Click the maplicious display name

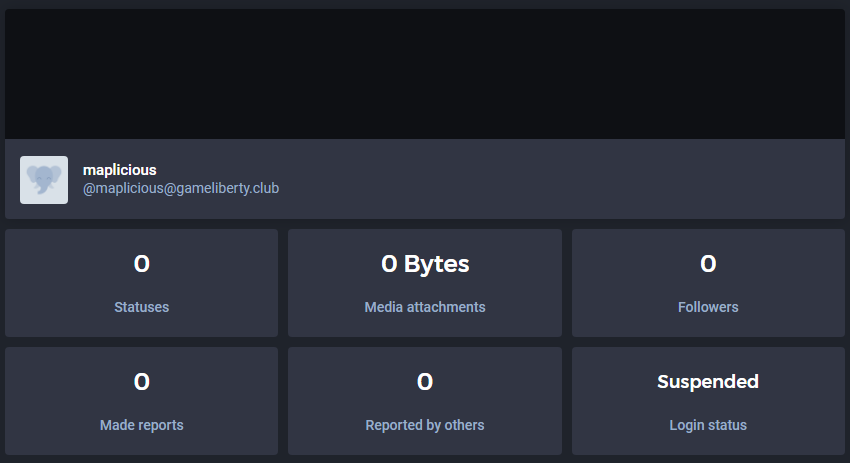pos(119,170)
